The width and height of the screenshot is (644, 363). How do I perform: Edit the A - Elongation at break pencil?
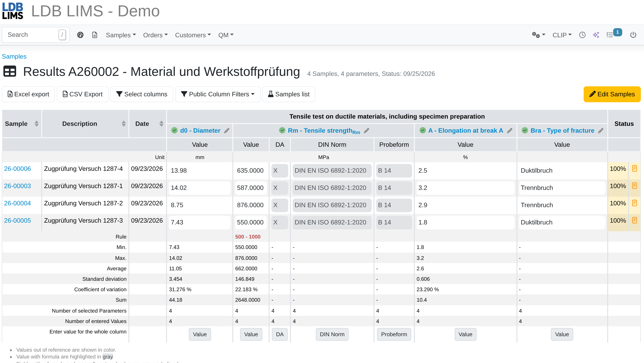(x=509, y=131)
